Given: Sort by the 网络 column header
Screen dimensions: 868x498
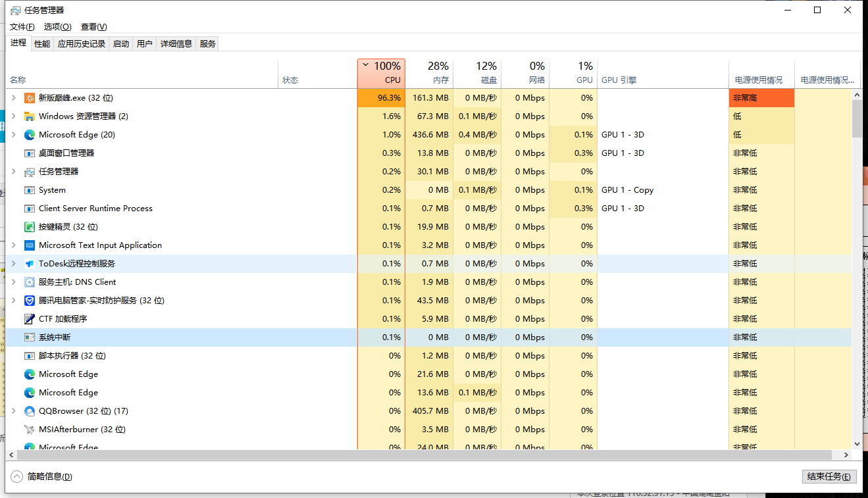Looking at the screenshot, I should click(525, 73).
